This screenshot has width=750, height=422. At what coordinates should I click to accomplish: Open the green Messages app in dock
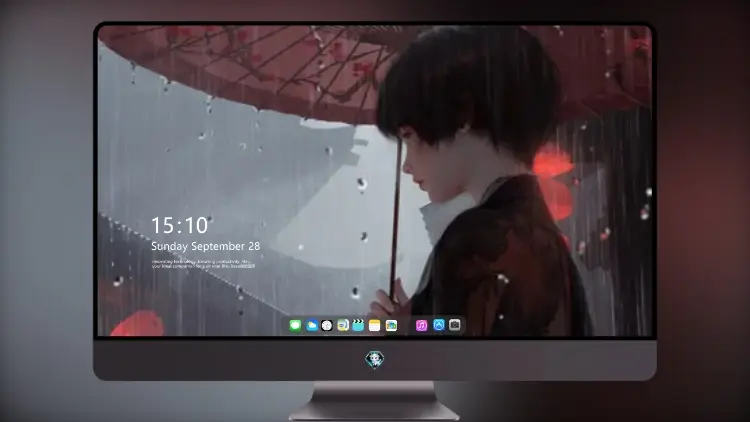[295, 325]
